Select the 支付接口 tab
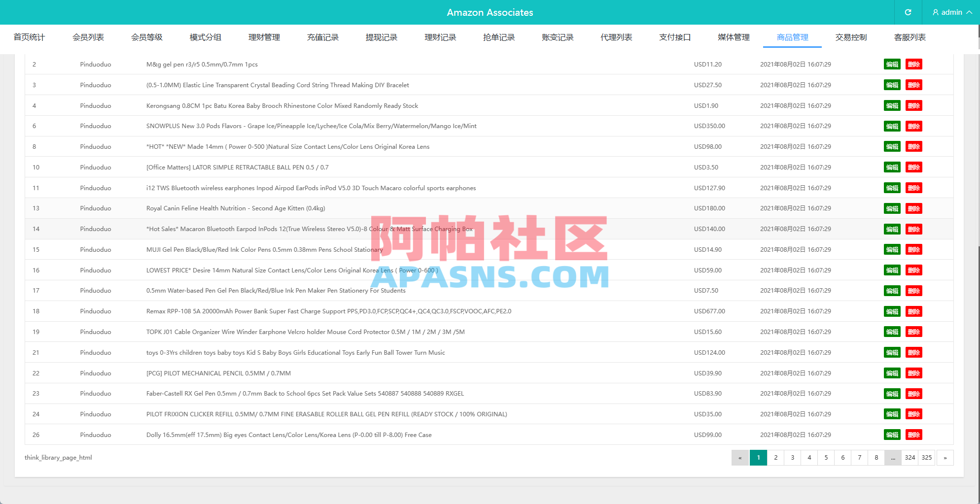The image size is (980, 504). pos(675,37)
